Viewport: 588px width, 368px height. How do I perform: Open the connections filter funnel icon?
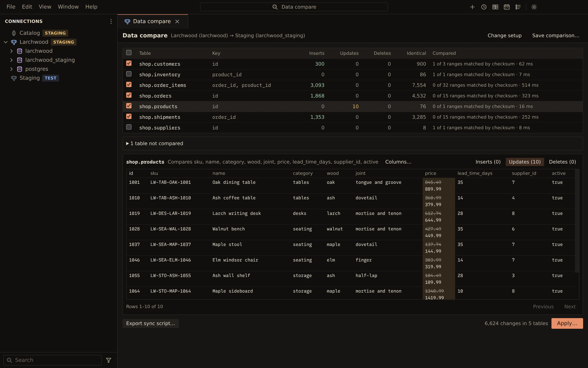(109, 360)
